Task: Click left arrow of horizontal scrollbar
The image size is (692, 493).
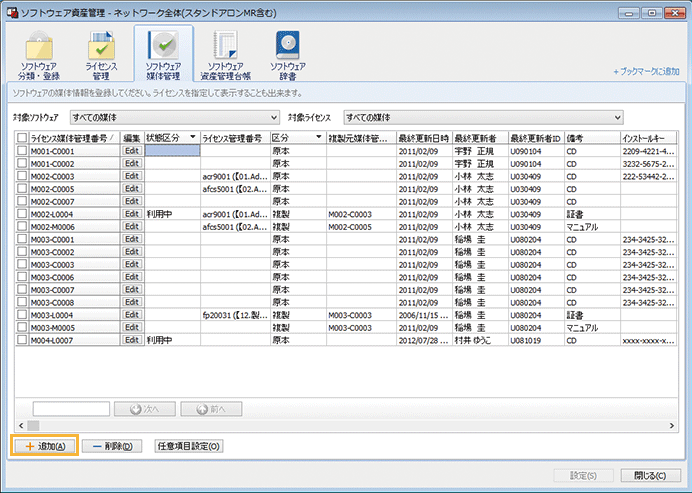Action: (x=21, y=425)
